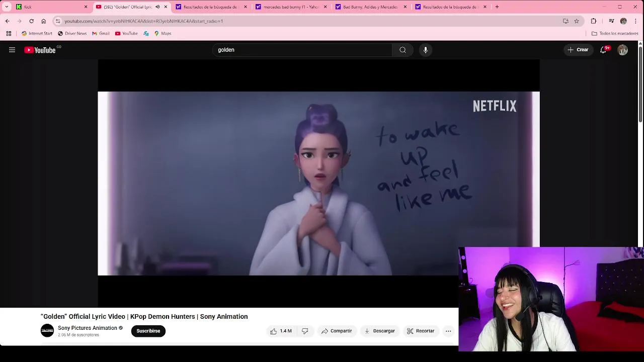Viewport: 644px width, 362px height.
Task: Open the Gmail bookmark
Action: (101, 34)
